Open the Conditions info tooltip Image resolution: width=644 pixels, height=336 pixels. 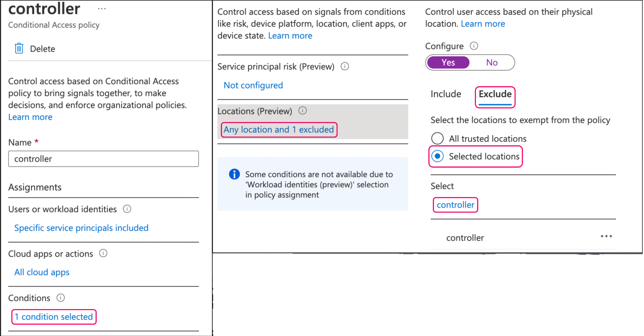(60, 298)
